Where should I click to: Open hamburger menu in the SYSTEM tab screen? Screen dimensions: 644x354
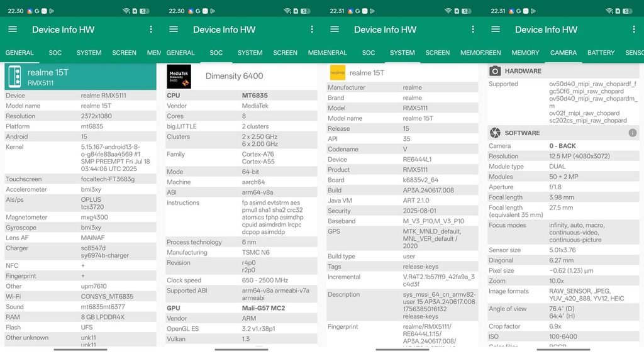tap(335, 29)
